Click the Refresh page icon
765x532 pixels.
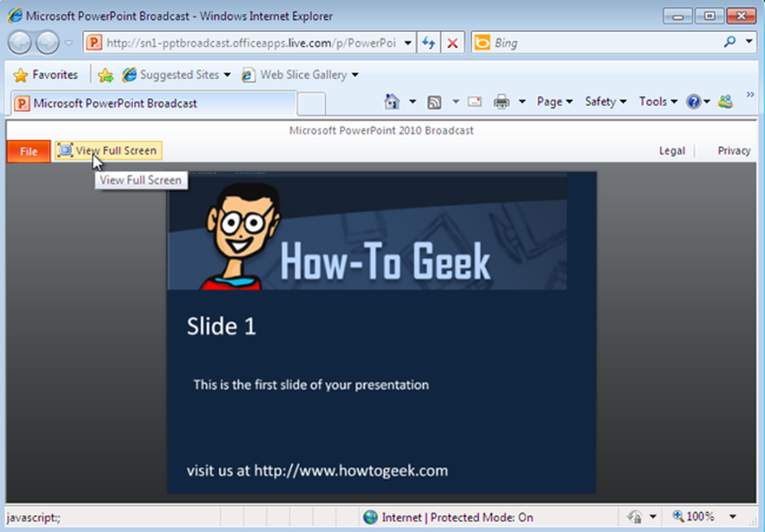pos(428,43)
